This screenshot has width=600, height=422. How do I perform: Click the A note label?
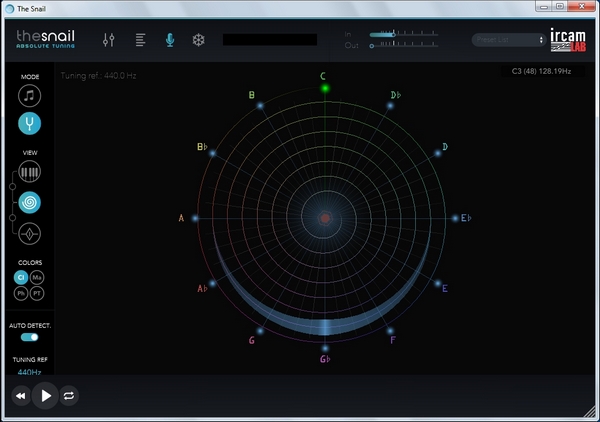(181, 218)
